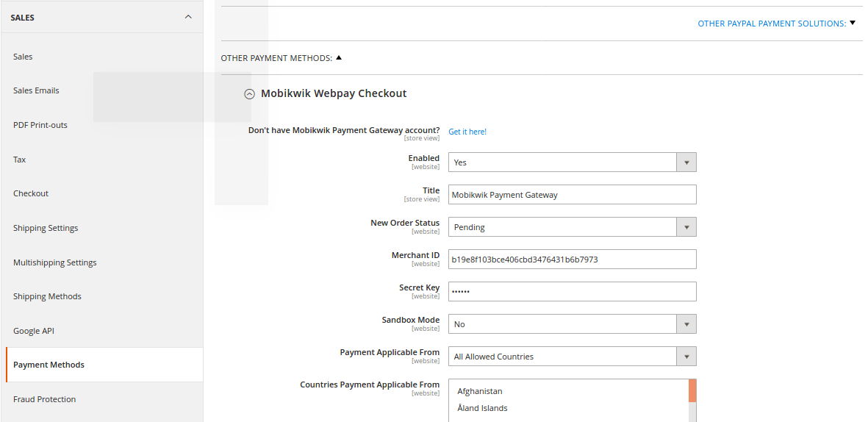
Task: Open Checkout settings
Action: click(31, 193)
